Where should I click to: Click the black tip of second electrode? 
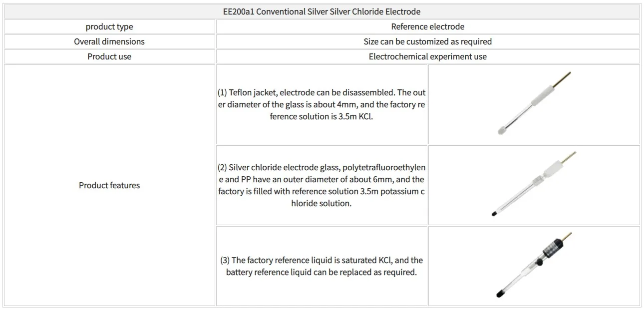(494, 214)
